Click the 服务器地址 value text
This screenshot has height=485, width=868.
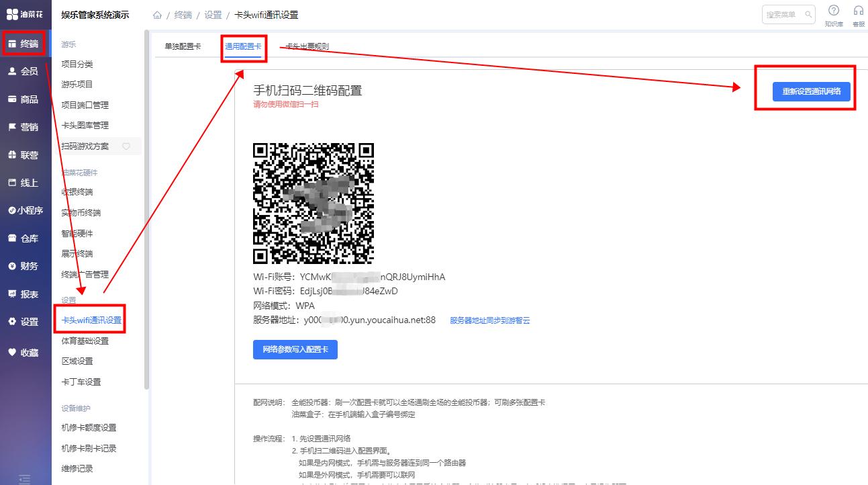369,320
